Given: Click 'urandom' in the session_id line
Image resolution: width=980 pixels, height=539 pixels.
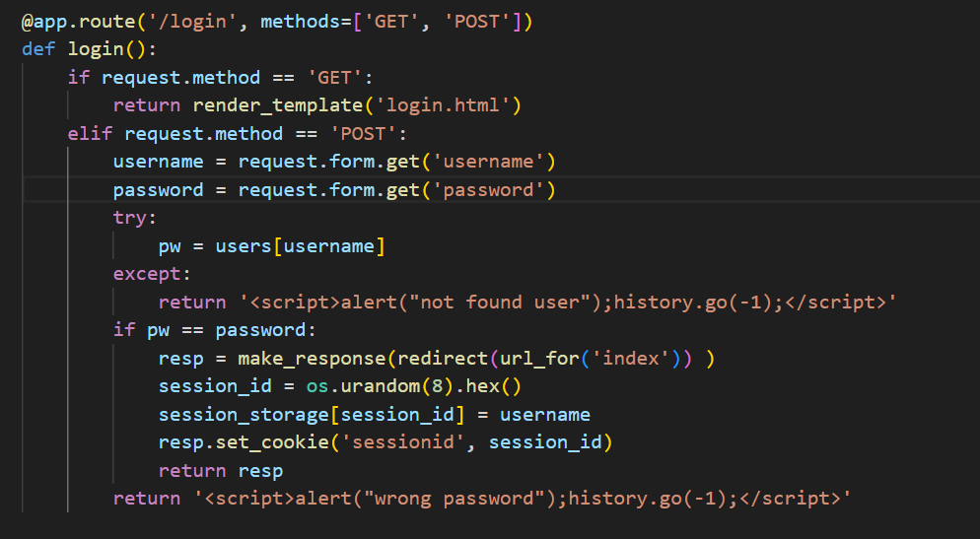Looking at the screenshot, I should (381, 386).
